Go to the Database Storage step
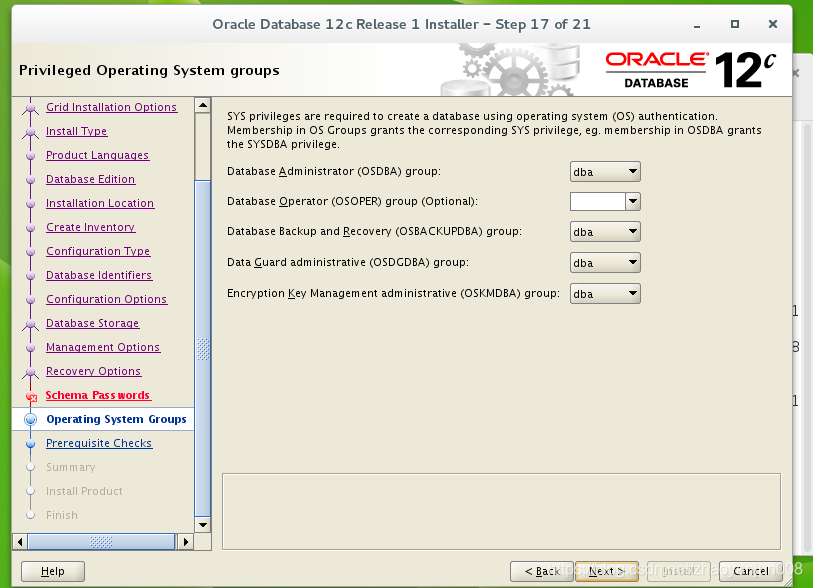 pos(92,323)
